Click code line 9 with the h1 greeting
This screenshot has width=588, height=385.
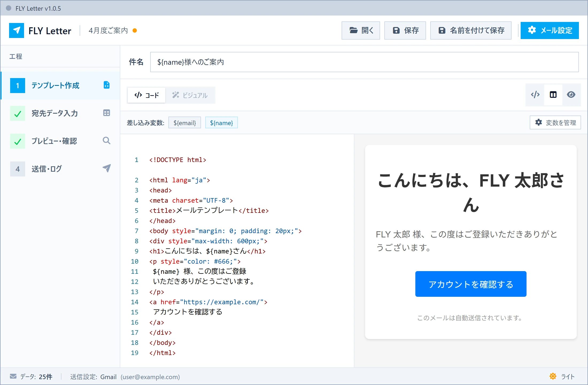pos(207,251)
